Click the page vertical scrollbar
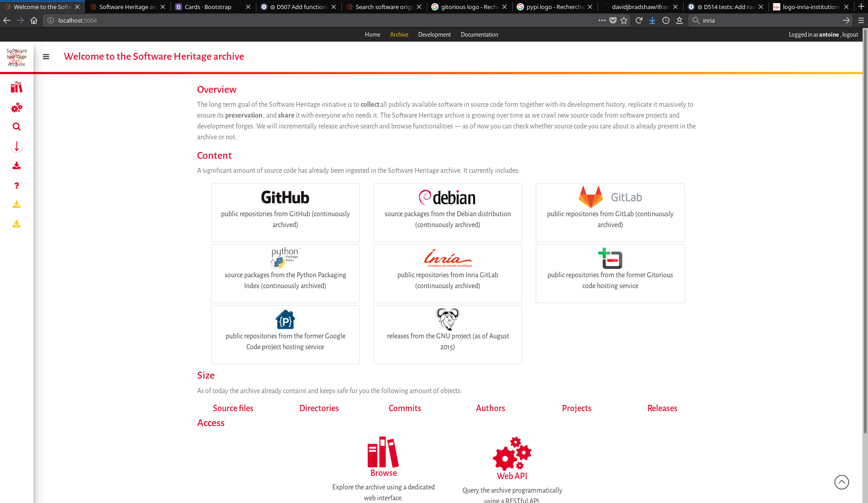This screenshot has height=503, width=868. [865, 231]
